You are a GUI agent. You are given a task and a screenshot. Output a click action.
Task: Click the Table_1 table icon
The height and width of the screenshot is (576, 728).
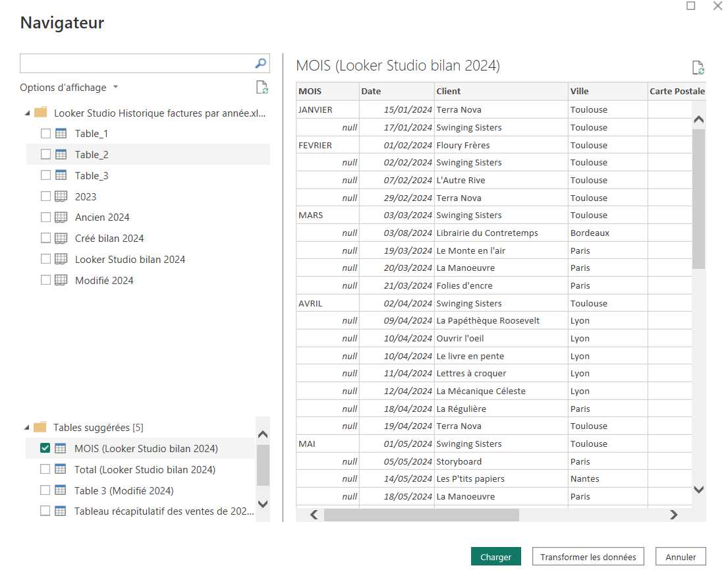click(x=61, y=134)
